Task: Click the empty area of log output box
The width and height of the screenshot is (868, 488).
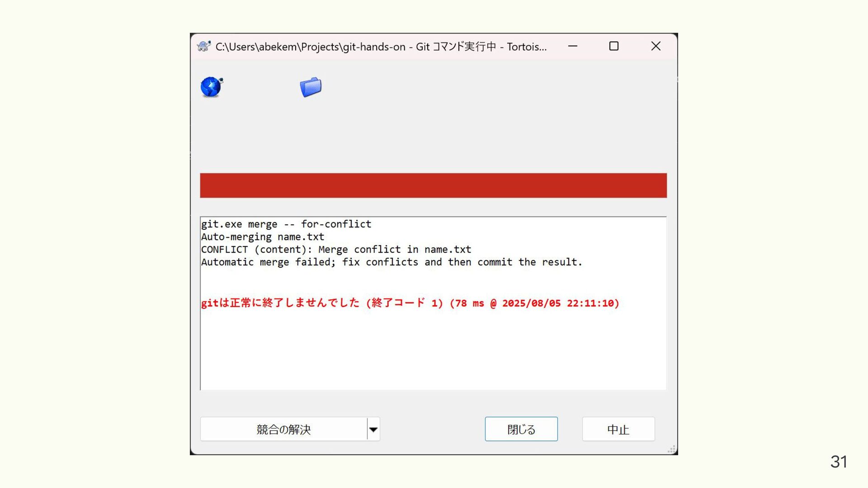Action: tap(434, 352)
